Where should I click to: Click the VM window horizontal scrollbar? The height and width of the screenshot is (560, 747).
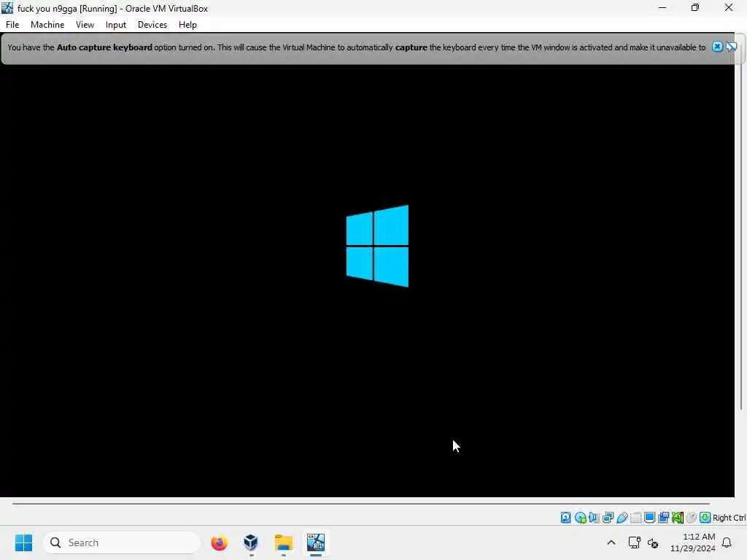[x=361, y=503]
